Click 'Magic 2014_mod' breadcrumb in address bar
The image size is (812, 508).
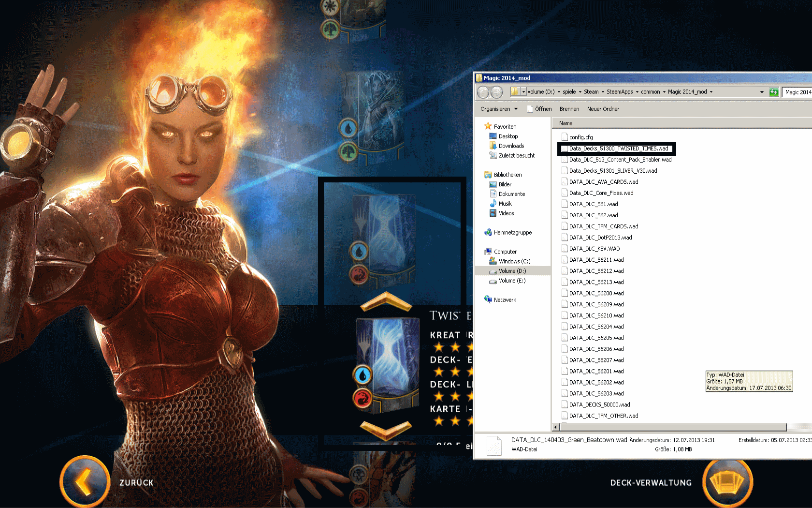[687, 92]
